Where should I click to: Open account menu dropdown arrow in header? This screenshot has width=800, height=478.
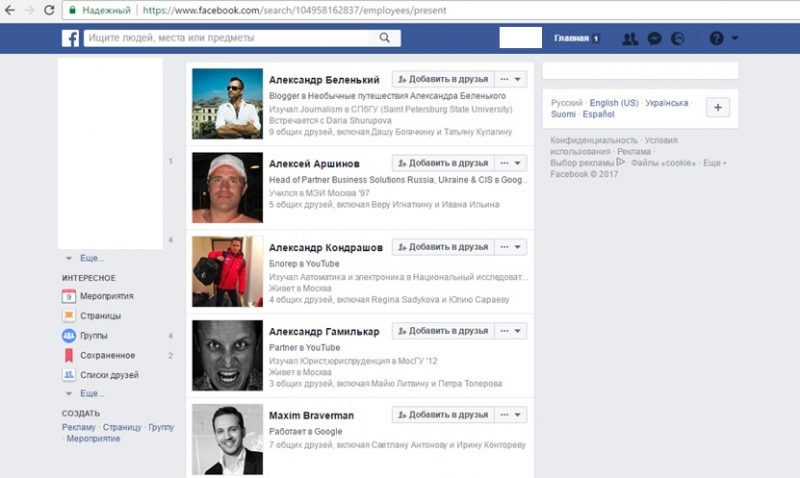(735, 38)
